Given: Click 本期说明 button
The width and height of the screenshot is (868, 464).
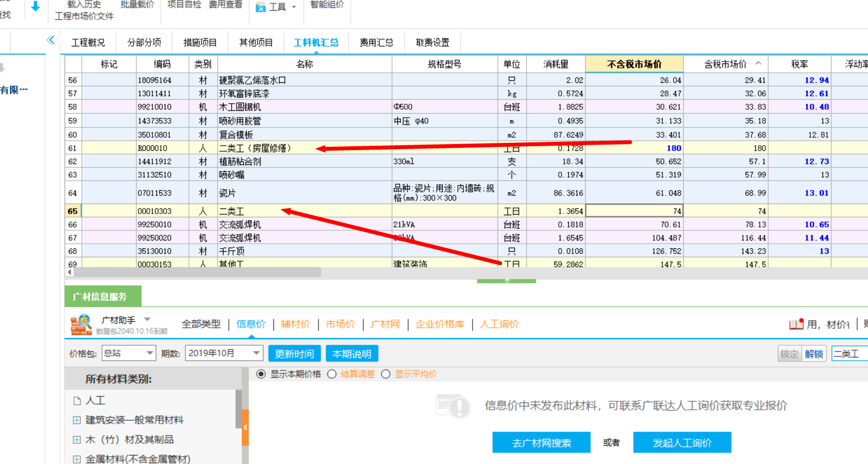Looking at the screenshot, I should (x=352, y=354).
